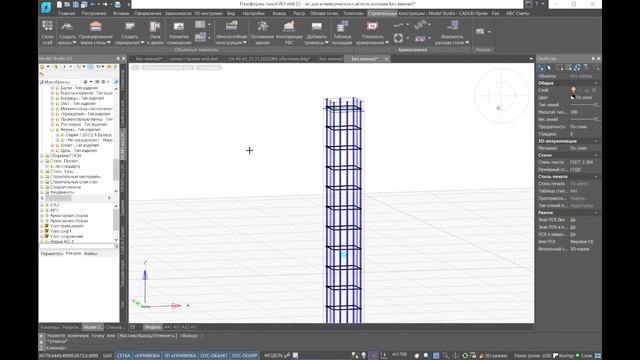Toggle ОТС-ПОЛЯР polar tracking

pos(244,356)
